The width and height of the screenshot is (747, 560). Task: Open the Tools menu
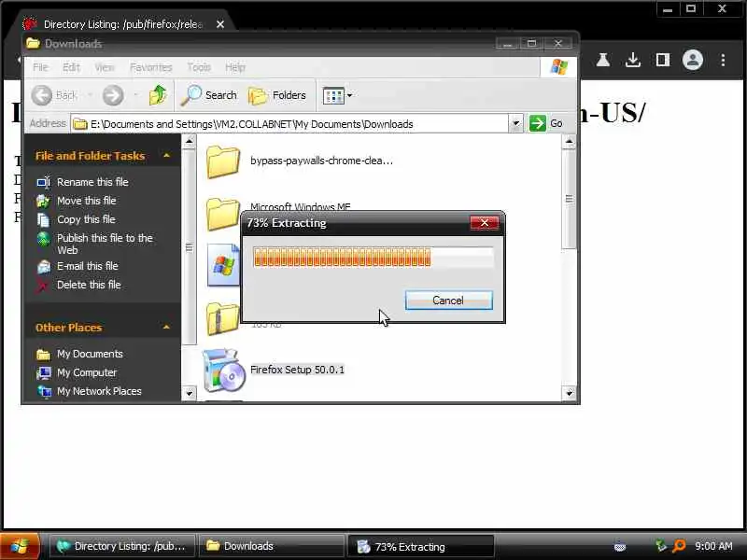pyautogui.click(x=199, y=67)
